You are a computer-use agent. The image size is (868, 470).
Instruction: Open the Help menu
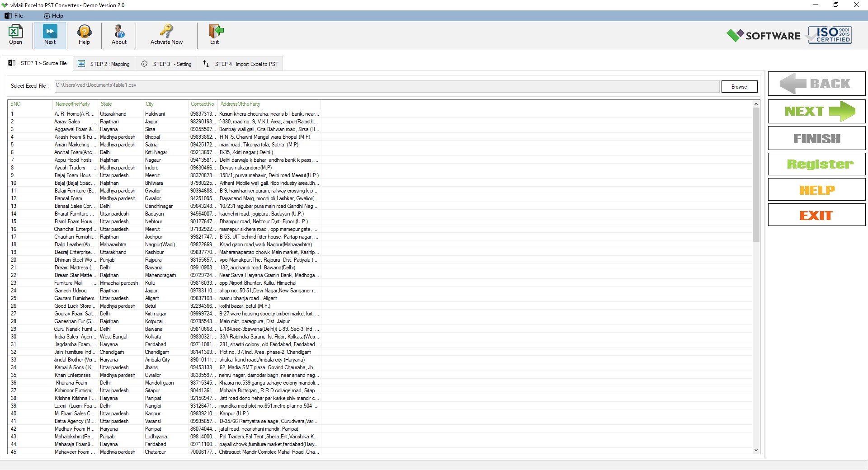click(x=53, y=16)
